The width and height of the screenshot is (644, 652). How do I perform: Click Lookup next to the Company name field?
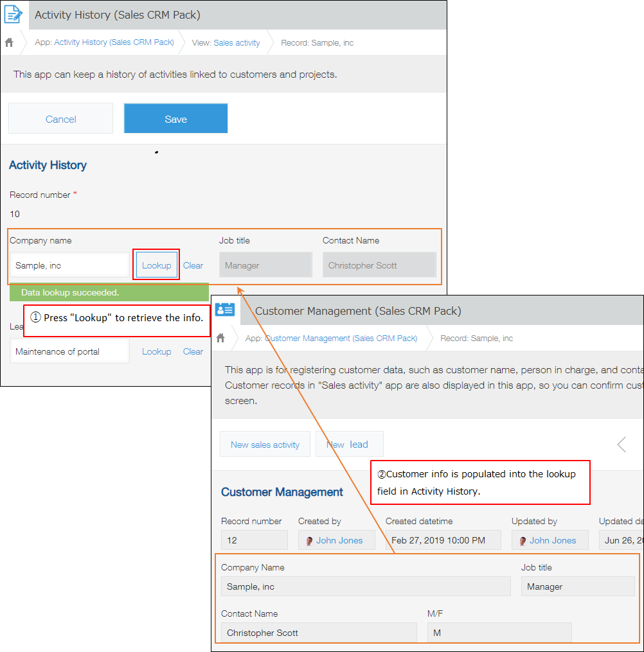click(x=156, y=265)
